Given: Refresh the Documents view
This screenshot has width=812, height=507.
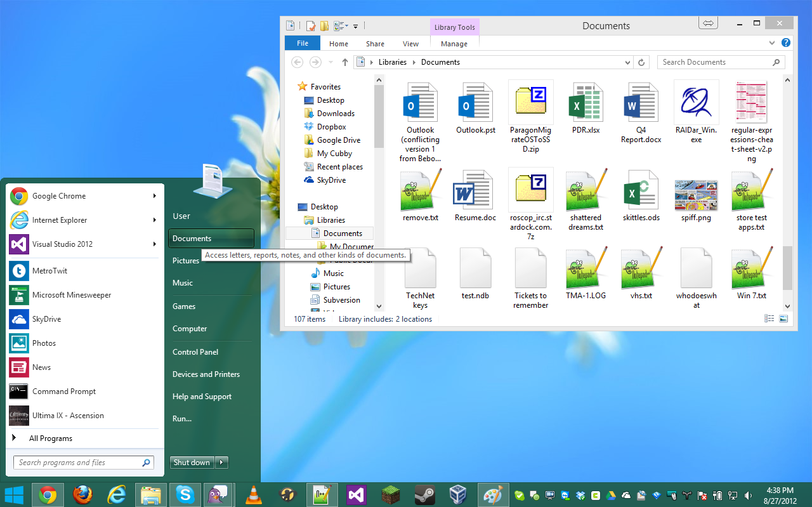Looking at the screenshot, I should coord(641,62).
